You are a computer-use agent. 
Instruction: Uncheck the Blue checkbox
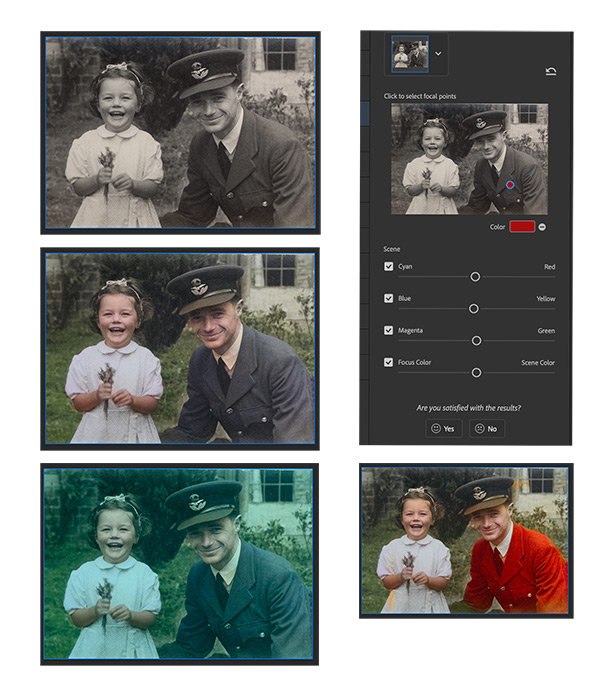pos(389,298)
